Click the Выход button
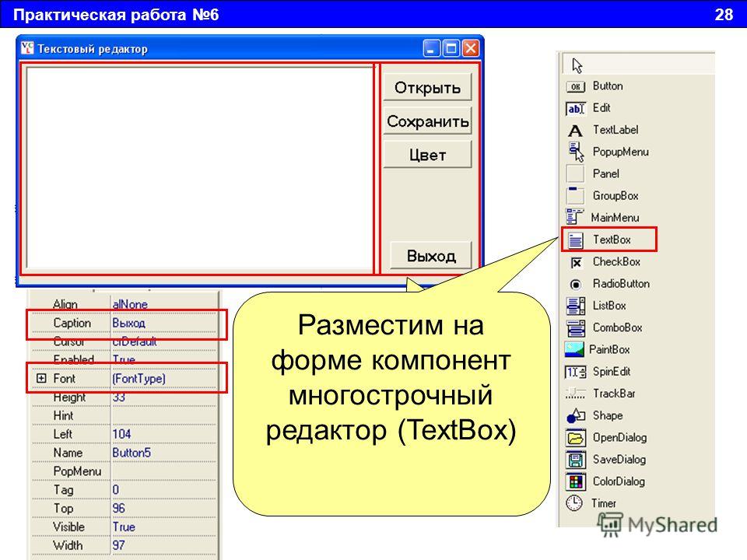 pyautogui.click(x=430, y=255)
